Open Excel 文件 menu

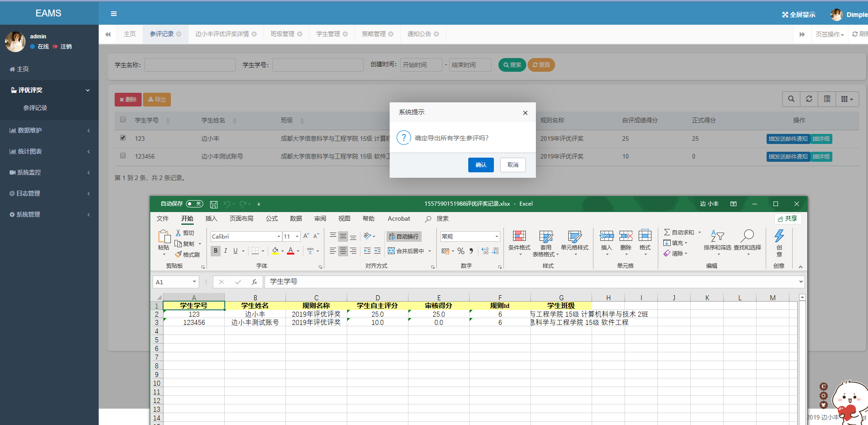click(163, 218)
